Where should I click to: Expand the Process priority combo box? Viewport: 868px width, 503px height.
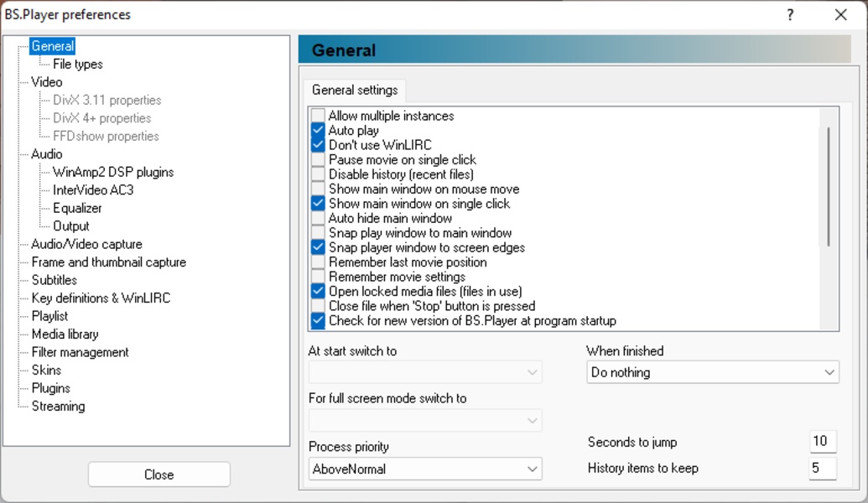coord(425,469)
